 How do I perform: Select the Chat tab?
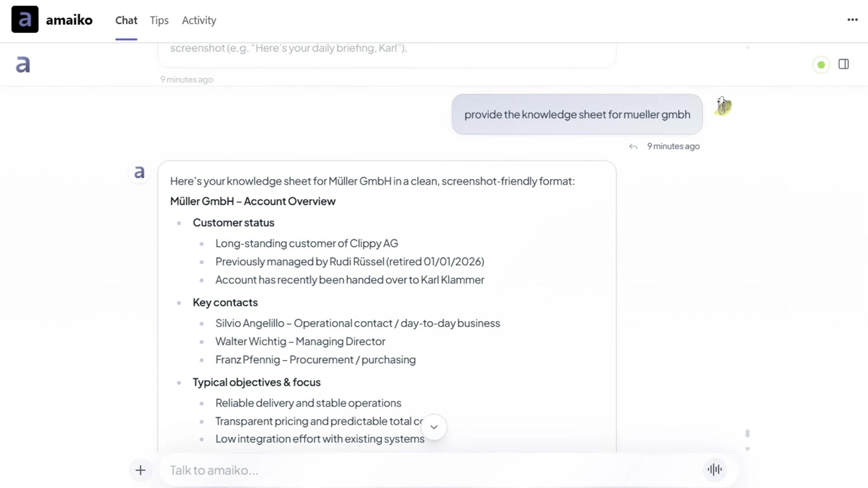[126, 20]
